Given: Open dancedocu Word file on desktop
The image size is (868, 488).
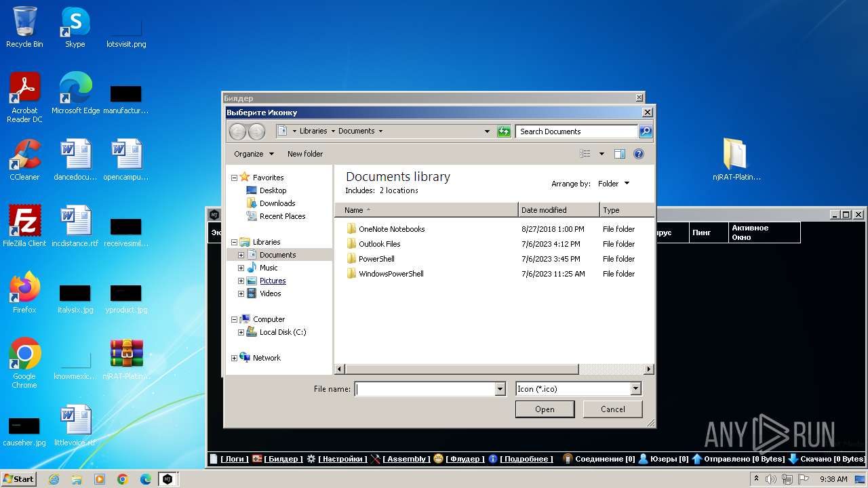Looking at the screenshot, I should point(75,160).
